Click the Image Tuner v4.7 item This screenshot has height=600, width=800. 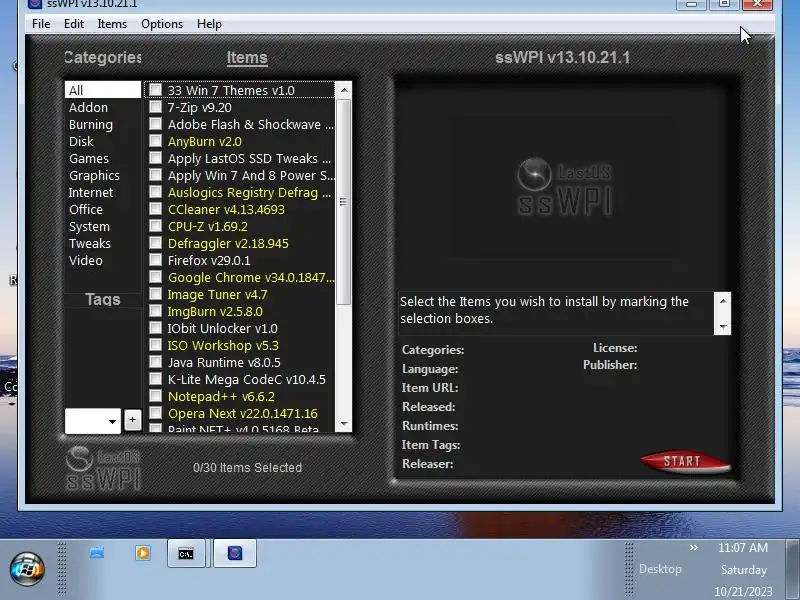(x=217, y=294)
